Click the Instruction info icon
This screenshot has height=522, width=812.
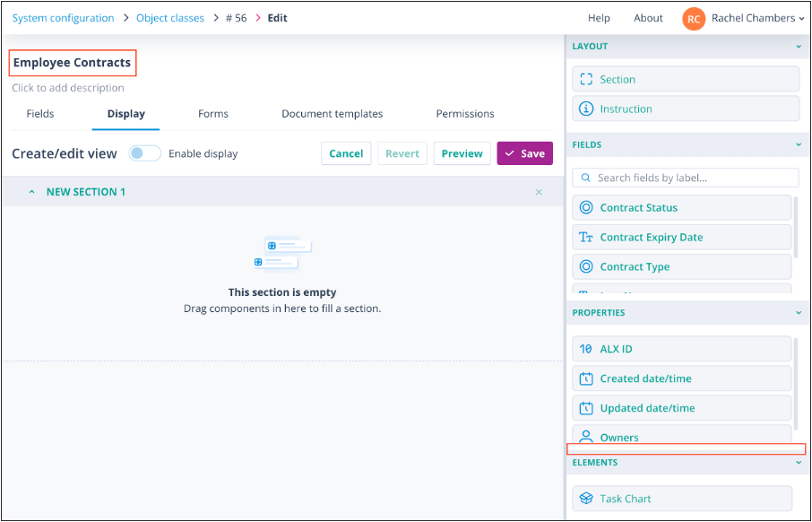(x=585, y=109)
